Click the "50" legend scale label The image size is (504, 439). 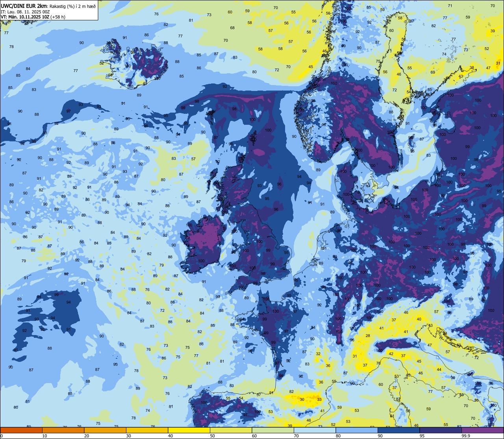(213, 436)
